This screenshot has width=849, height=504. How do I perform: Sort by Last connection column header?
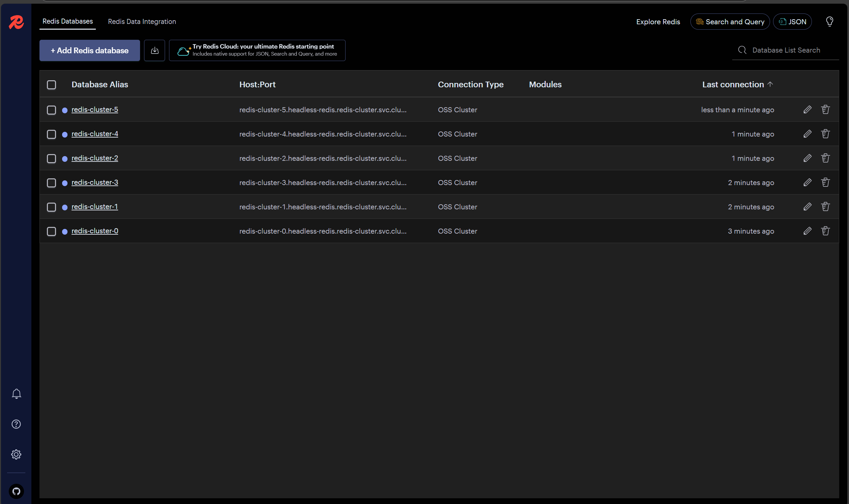point(738,84)
